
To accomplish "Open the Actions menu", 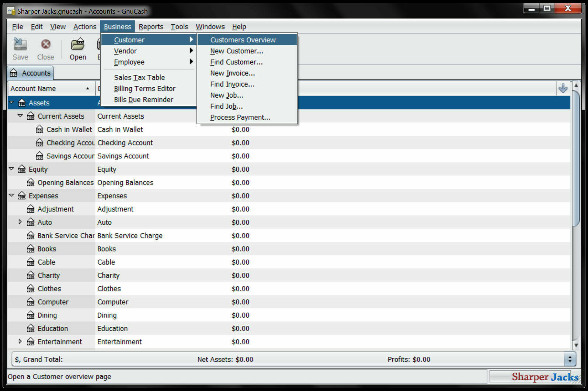I will [85, 27].
